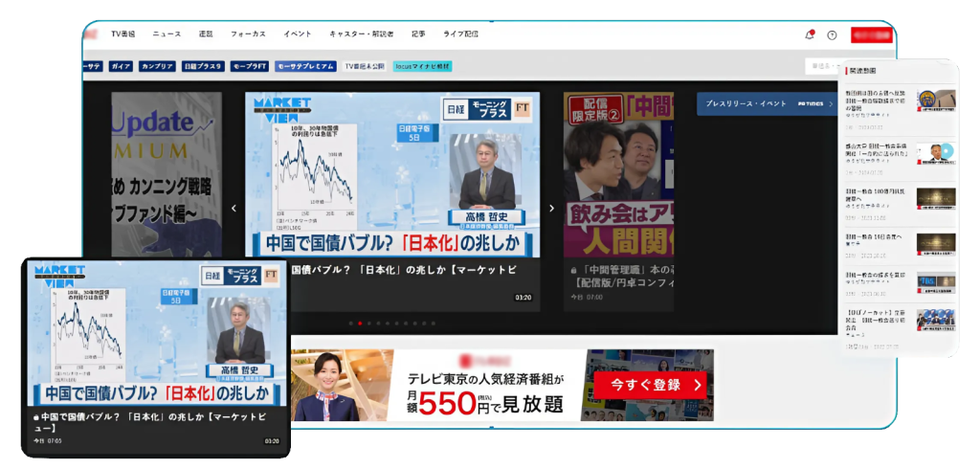Select the カンブリア program tag
The image size is (980, 469).
(158, 66)
